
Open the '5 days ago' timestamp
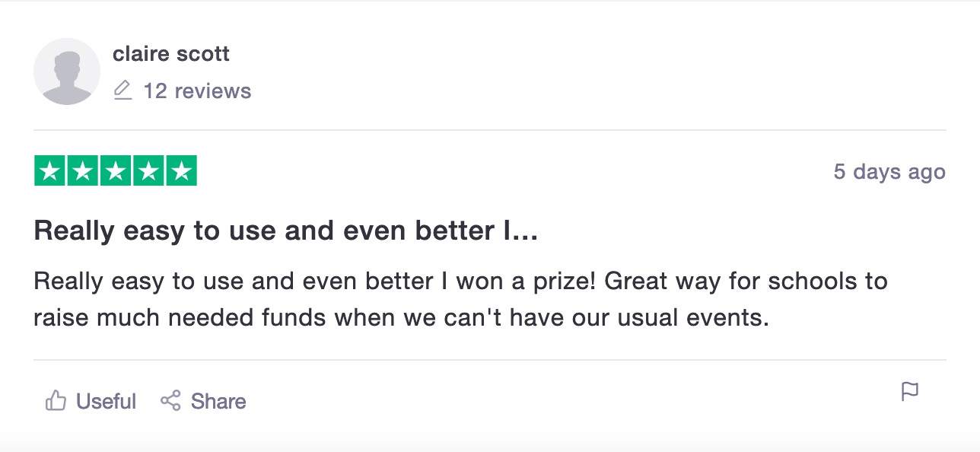(889, 171)
